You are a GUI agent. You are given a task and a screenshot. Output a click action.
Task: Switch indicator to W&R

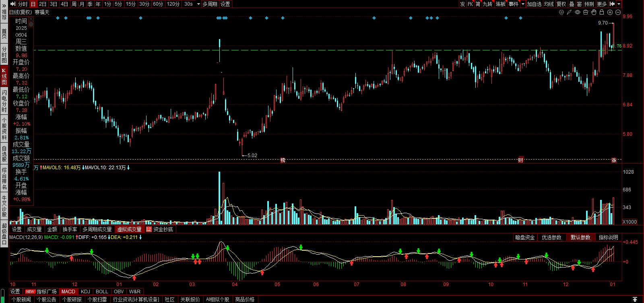point(135,292)
